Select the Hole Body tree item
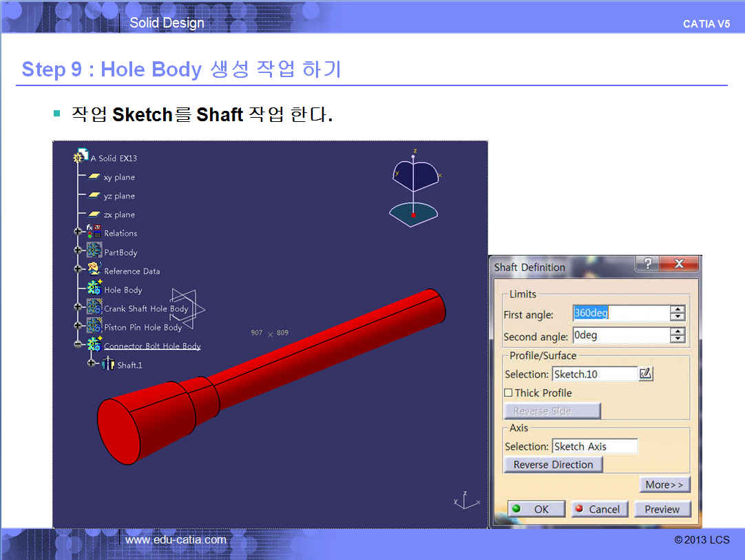 click(x=123, y=290)
